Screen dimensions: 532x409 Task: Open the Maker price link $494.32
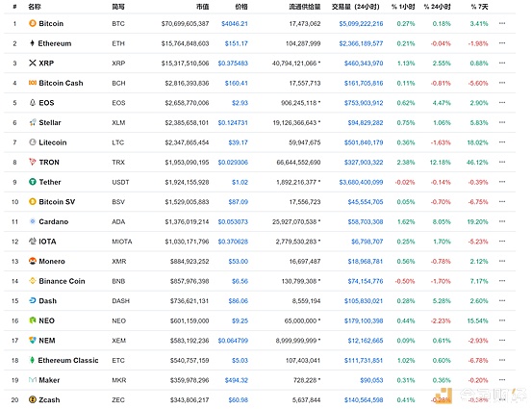click(x=236, y=380)
